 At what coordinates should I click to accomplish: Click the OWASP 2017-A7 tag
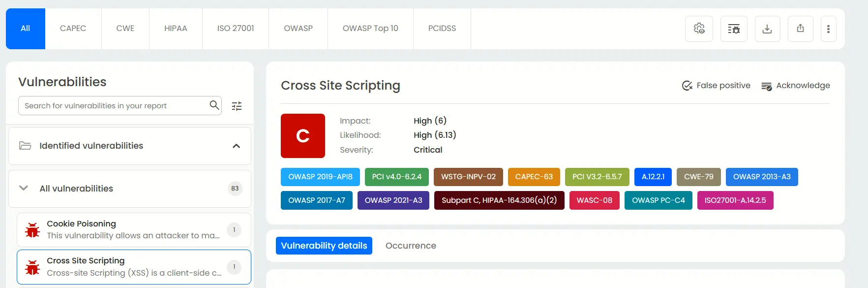coord(317,200)
